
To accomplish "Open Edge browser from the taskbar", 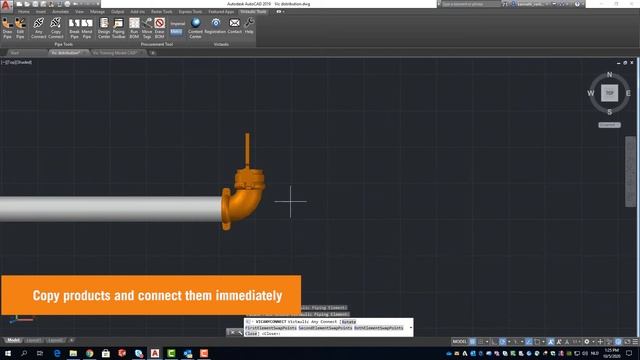I will [57, 353].
